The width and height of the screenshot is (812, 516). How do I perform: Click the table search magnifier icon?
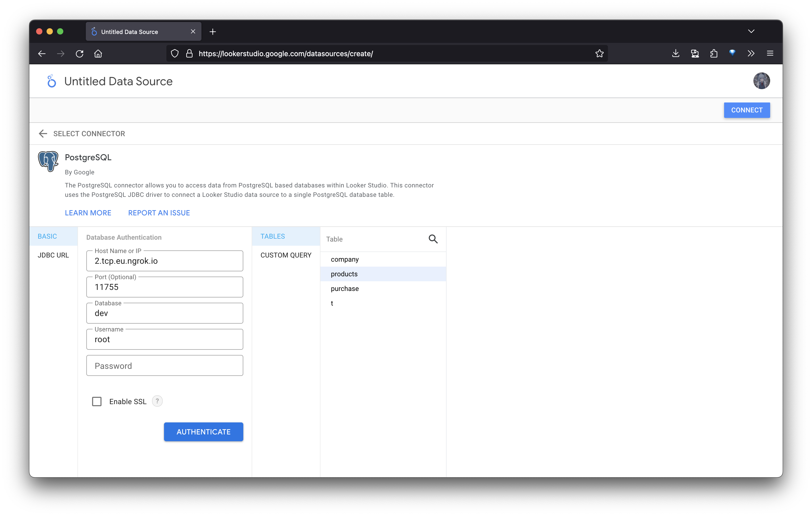[x=433, y=239]
